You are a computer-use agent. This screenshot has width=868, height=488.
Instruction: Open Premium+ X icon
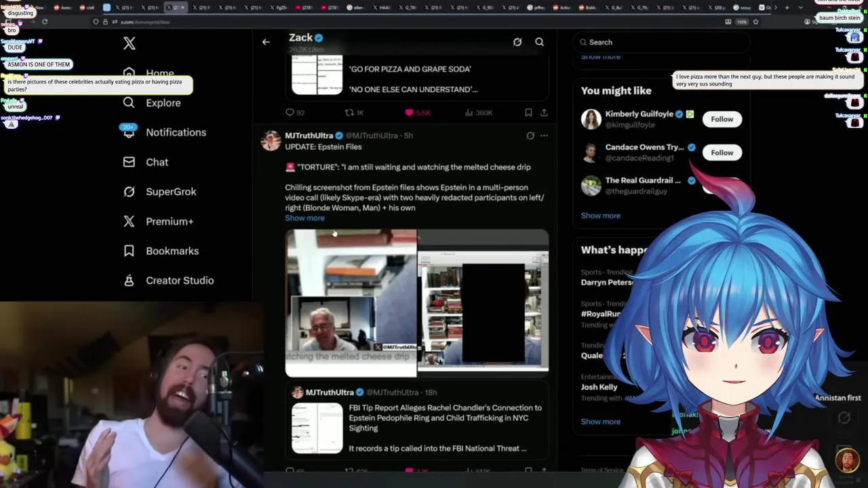(x=129, y=221)
